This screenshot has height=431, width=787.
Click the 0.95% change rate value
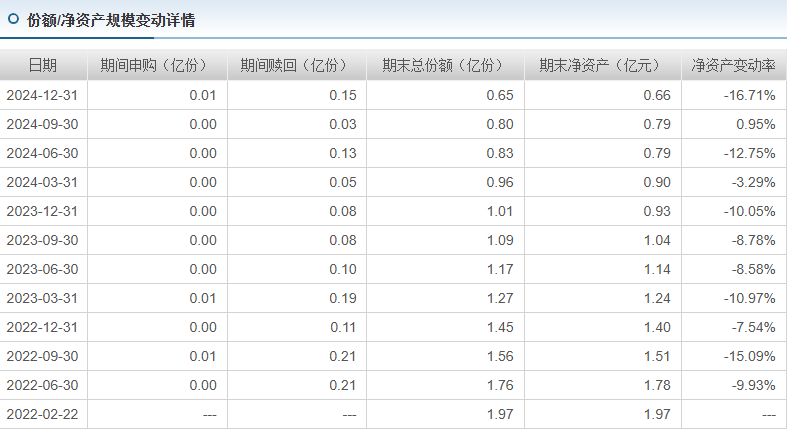click(x=756, y=124)
